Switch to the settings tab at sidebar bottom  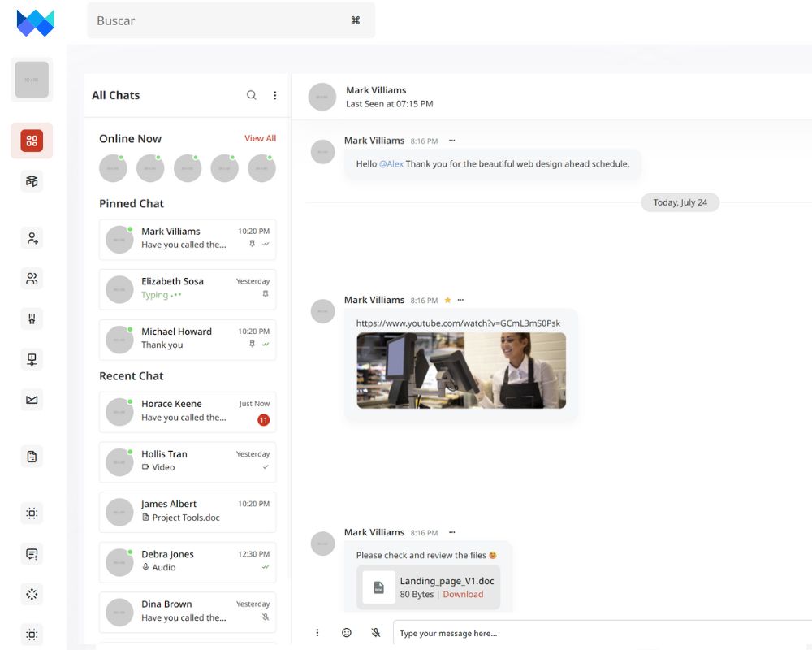point(32,635)
